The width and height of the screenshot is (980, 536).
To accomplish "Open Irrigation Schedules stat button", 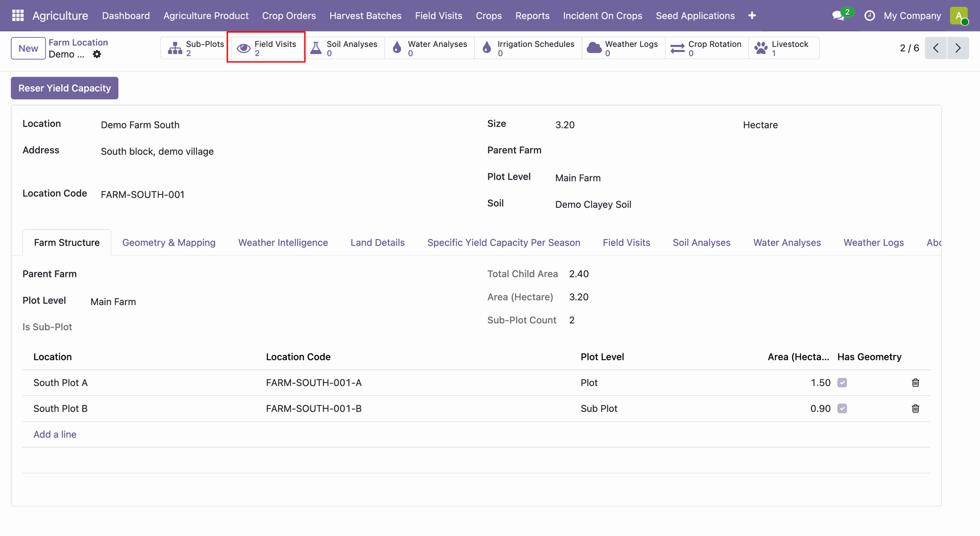I will [528, 48].
